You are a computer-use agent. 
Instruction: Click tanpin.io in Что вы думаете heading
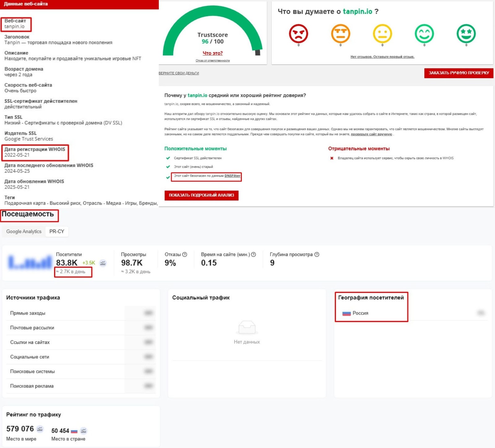357,11
